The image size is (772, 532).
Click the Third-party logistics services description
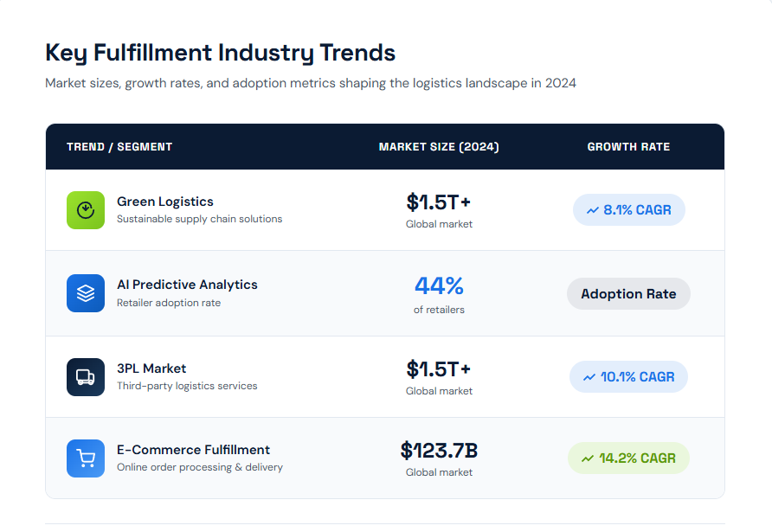[x=187, y=386]
